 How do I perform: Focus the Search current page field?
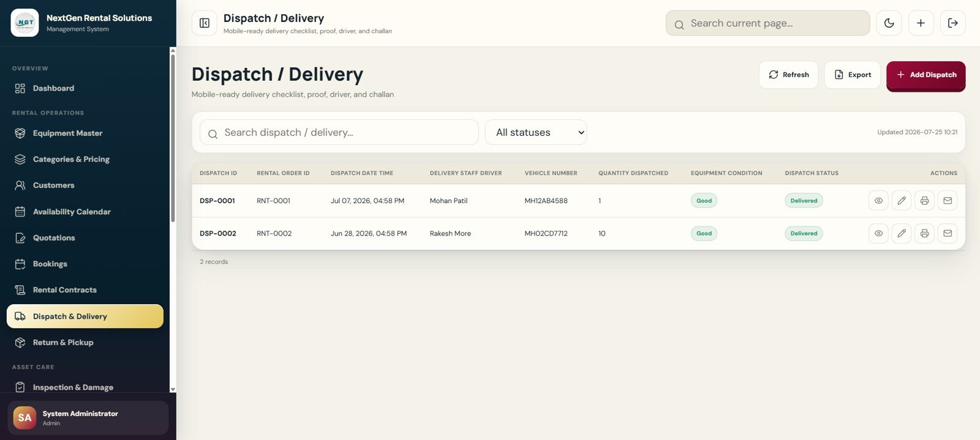click(767, 23)
